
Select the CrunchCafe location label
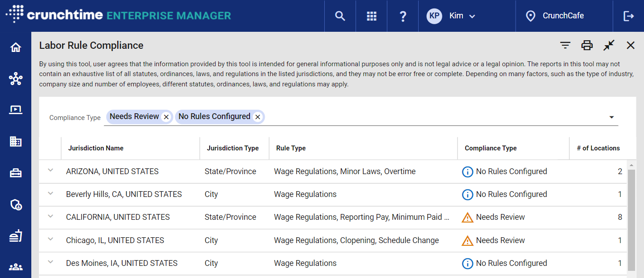pos(563,16)
